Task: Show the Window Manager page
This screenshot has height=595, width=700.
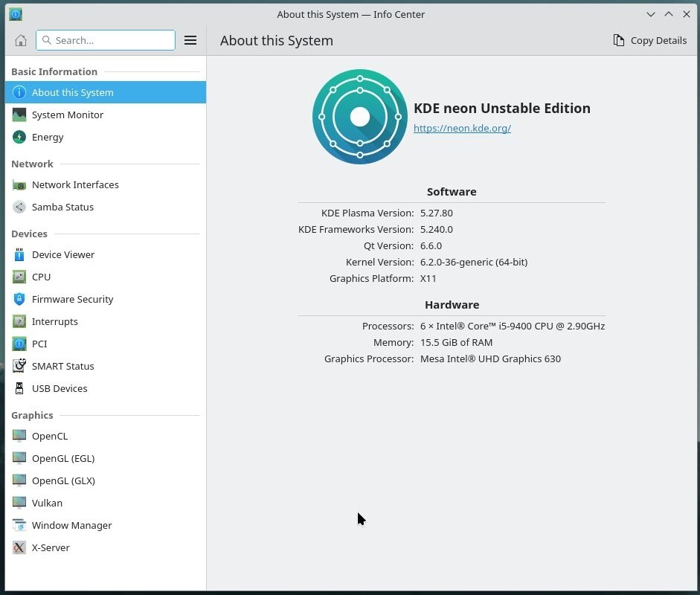Action: [x=71, y=525]
